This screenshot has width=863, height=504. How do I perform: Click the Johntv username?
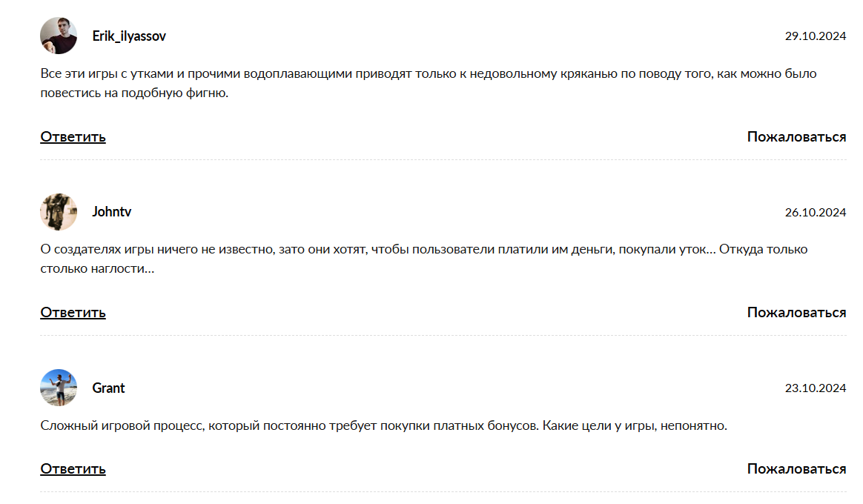click(112, 212)
